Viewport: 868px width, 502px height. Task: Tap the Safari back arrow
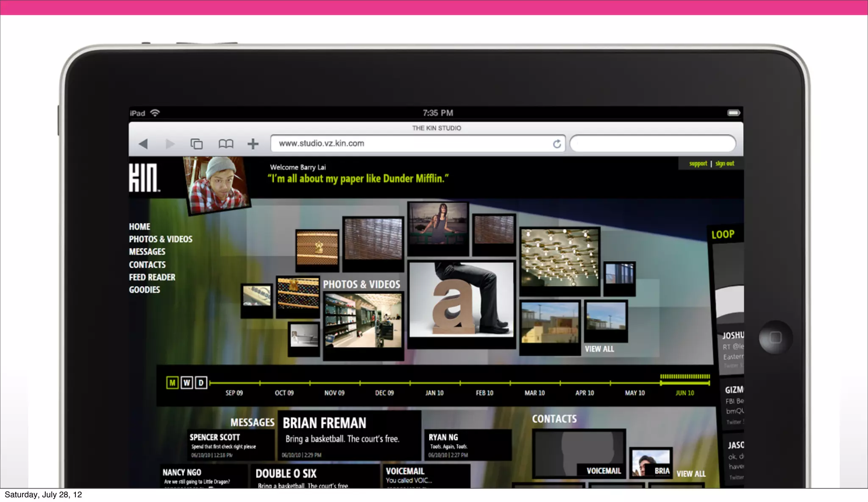[x=143, y=144]
